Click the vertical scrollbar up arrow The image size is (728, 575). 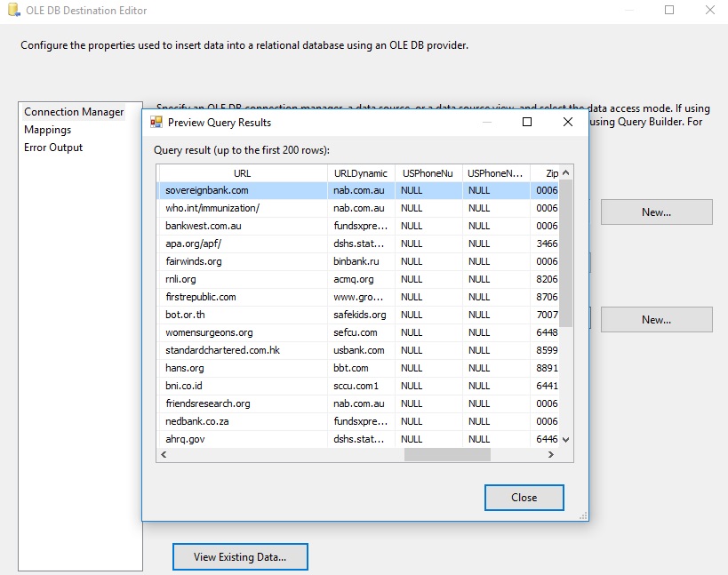tap(566, 172)
